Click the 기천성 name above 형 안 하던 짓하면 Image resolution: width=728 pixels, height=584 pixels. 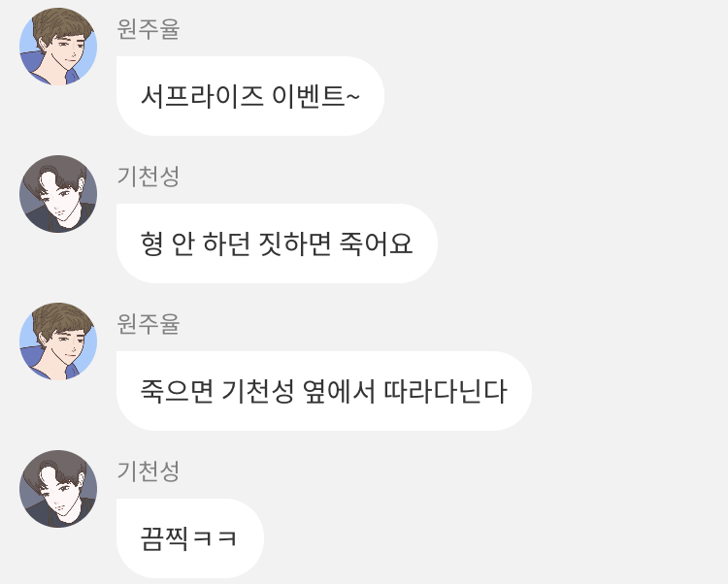point(149,177)
